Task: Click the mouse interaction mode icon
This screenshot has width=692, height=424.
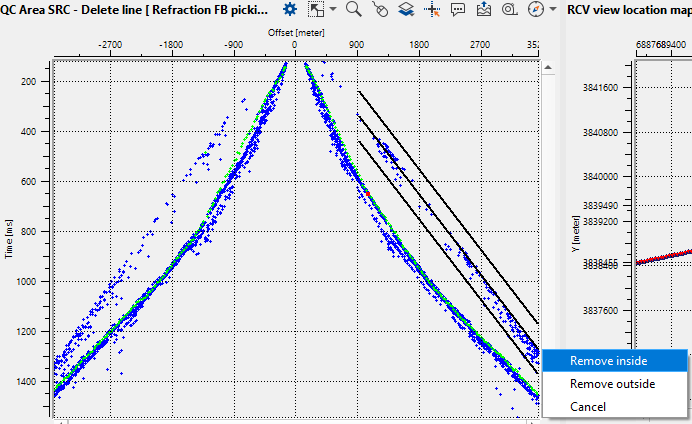Action: [380, 9]
